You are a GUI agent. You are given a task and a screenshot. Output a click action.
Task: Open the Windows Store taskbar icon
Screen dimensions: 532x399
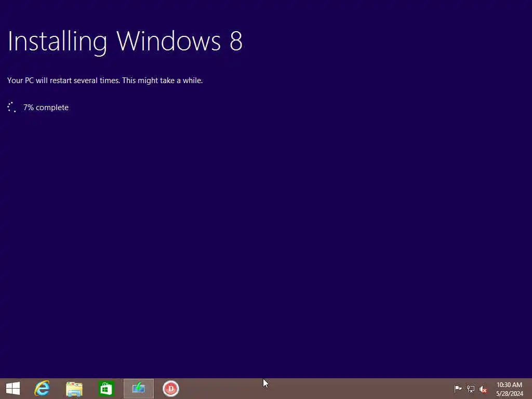106,389
